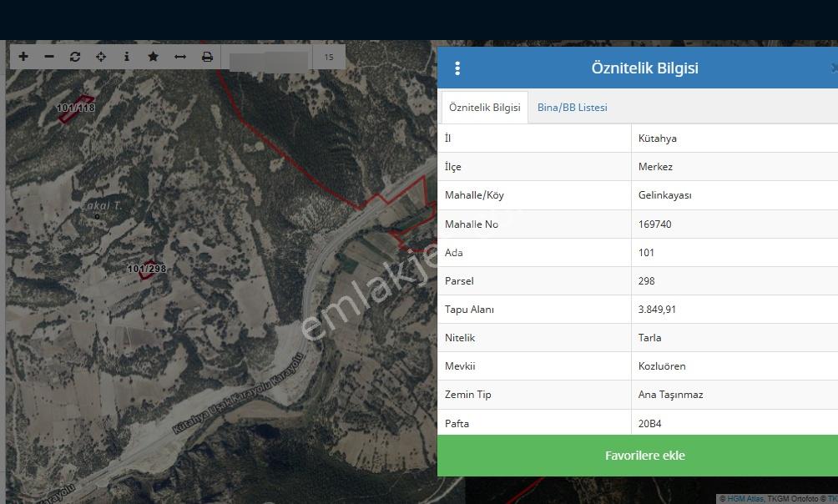Switch to Bina/BB Listesi tab

pyautogui.click(x=572, y=108)
